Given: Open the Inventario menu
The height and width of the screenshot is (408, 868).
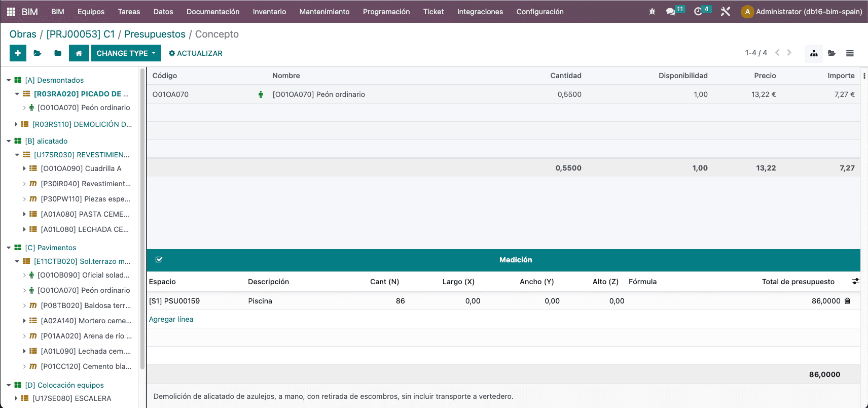Looking at the screenshot, I should pyautogui.click(x=269, y=12).
